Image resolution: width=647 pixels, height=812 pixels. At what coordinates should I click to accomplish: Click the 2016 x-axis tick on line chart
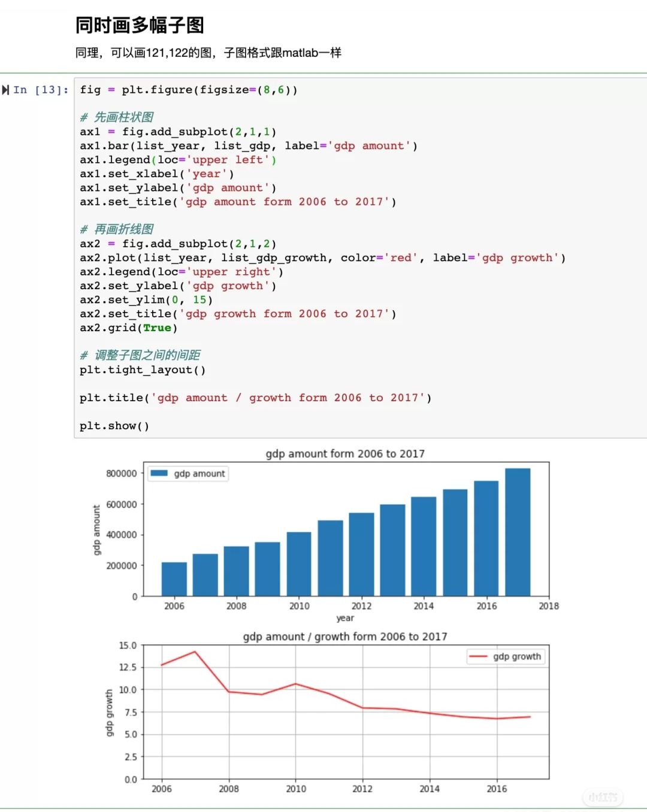(x=497, y=789)
